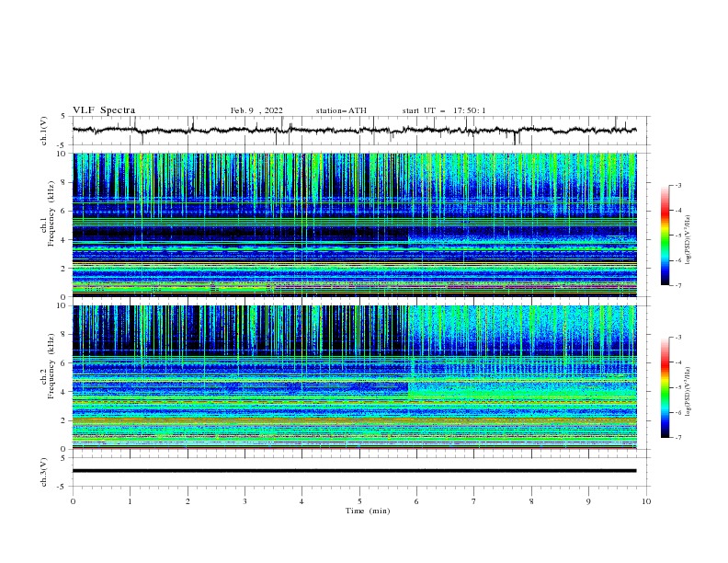
Task: Click the ch.1 colorbar label log(PSD)(V²/Hz)
Action: click(x=688, y=240)
